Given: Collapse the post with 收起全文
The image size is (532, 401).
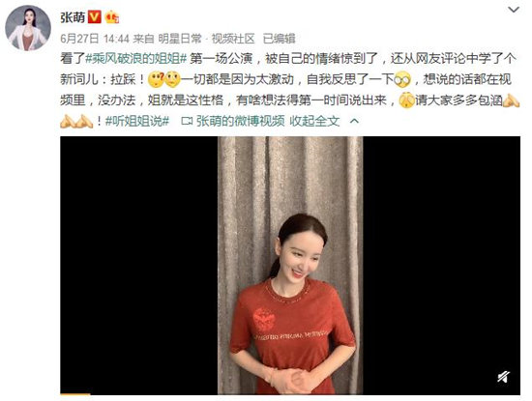Looking at the screenshot, I should (x=314, y=121).
